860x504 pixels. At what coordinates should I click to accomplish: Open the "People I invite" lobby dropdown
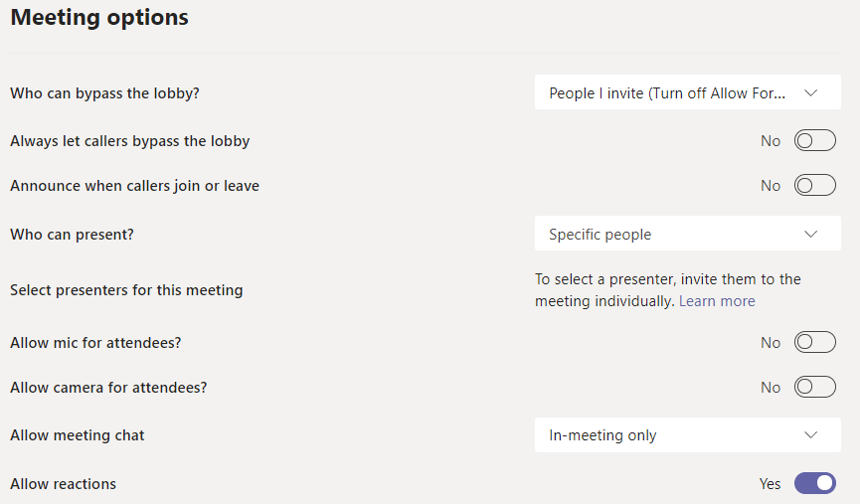[686, 93]
